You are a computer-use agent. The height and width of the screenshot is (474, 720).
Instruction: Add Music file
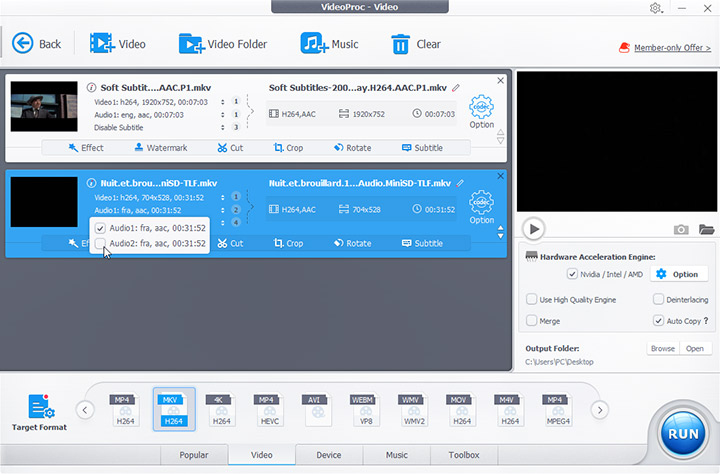click(x=329, y=44)
